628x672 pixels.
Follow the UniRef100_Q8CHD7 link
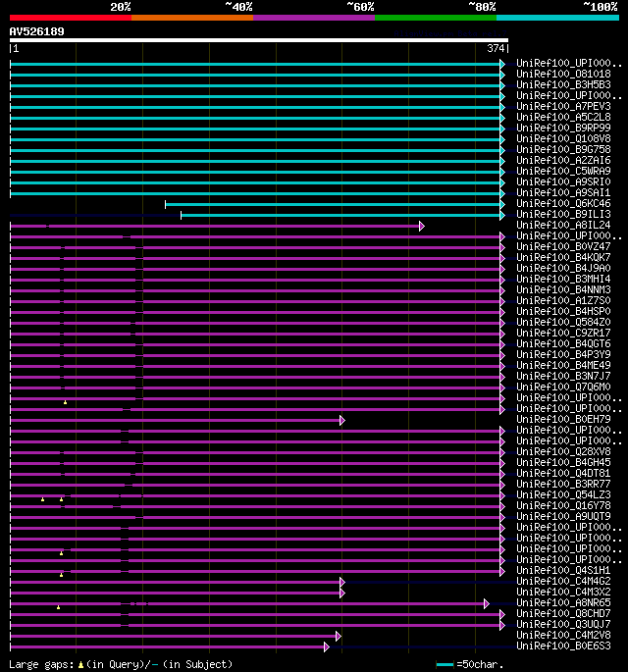pos(563,614)
